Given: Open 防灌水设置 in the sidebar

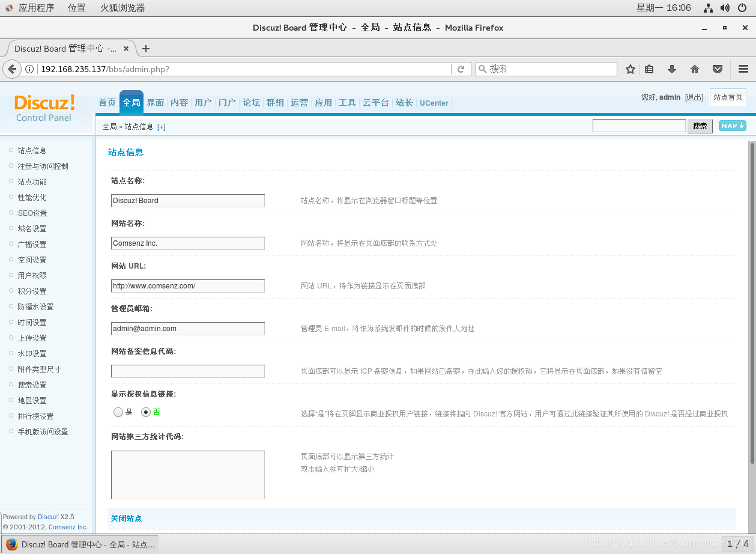Looking at the screenshot, I should pyautogui.click(x=35, y=306).
